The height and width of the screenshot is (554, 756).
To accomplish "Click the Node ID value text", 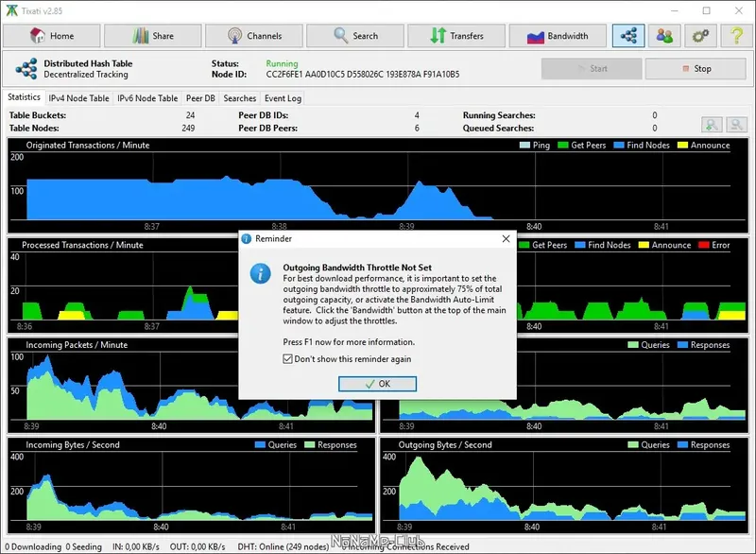I will pyautogui.click(x=363, y=75).
